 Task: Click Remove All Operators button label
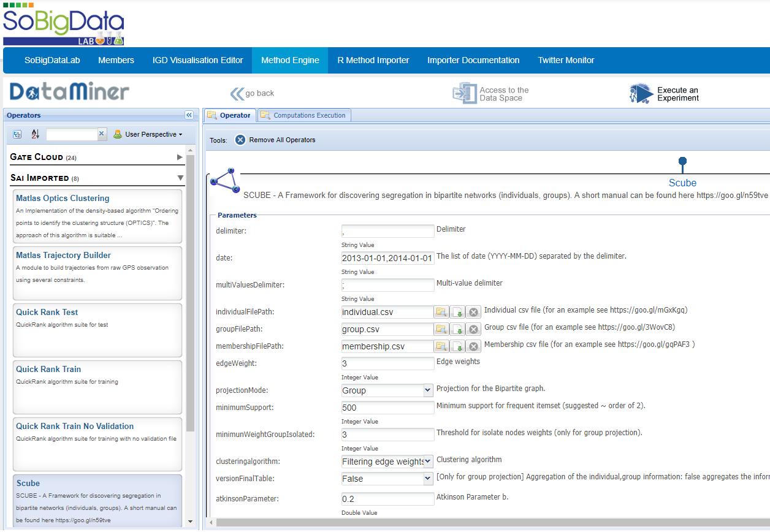pos(282,140)
